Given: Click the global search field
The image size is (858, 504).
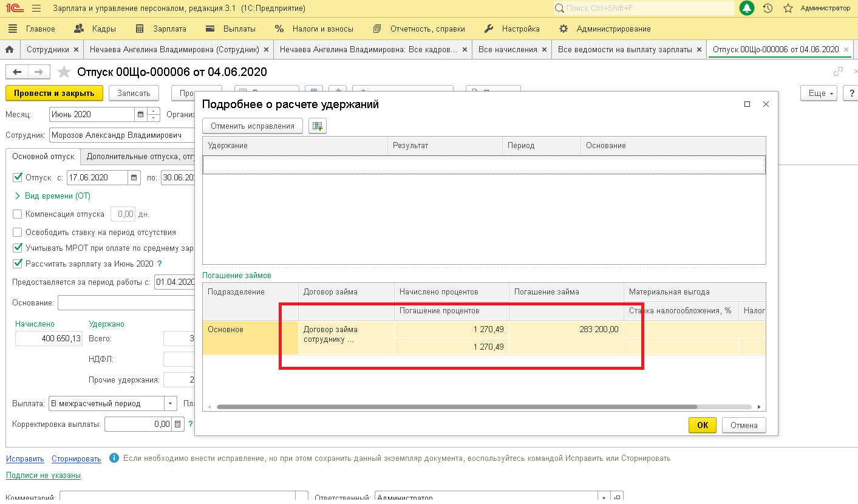Looking at the screenshot, I should 644,9.
